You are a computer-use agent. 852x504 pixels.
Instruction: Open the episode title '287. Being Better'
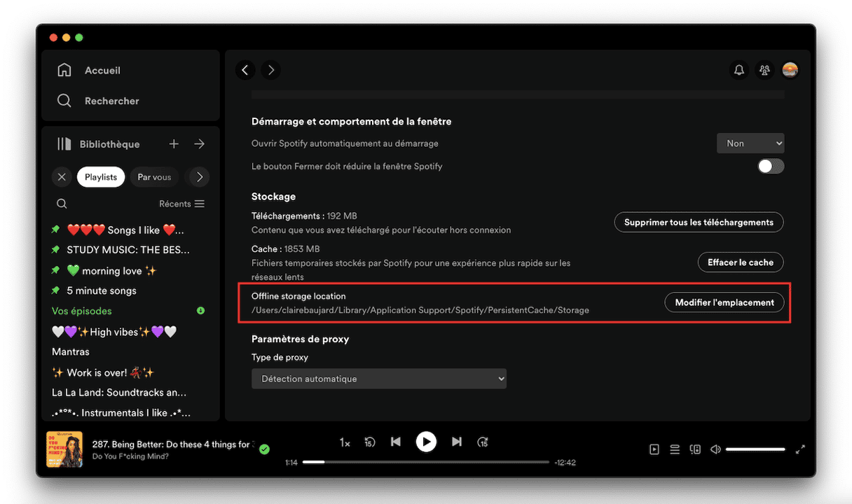click(172, 444)
